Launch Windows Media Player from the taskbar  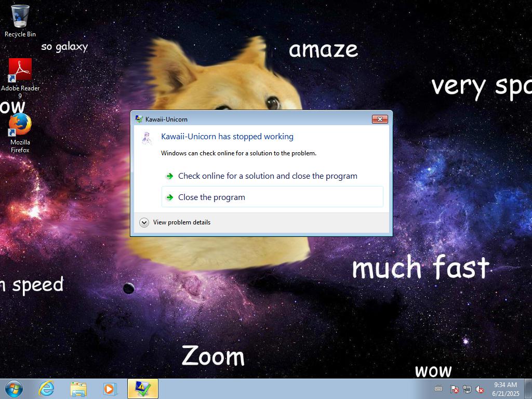click(110, 389)
